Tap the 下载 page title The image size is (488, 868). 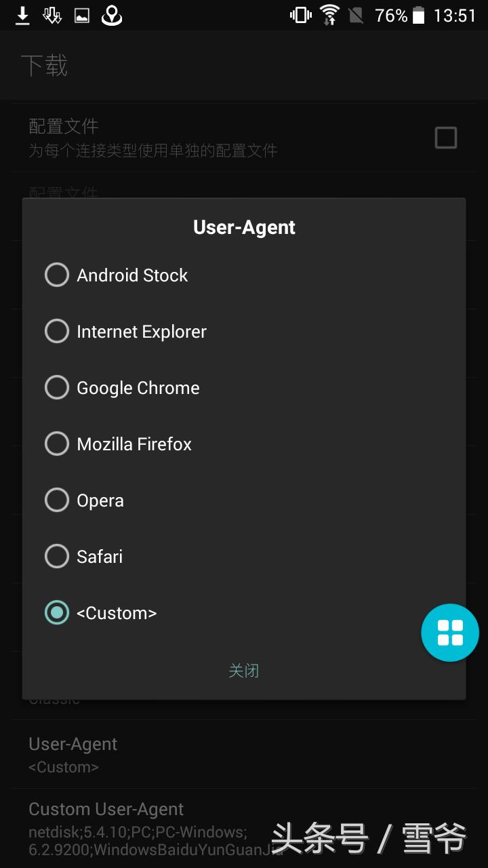pos(45,66)
